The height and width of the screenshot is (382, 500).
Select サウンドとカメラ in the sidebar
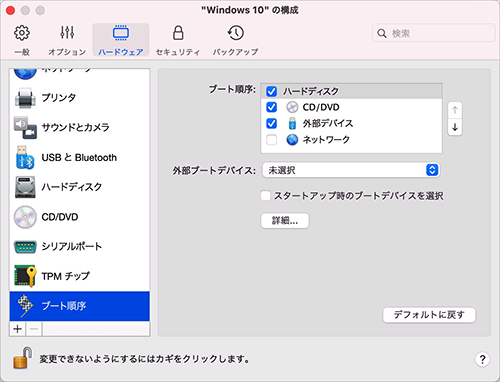[x=80, y=127]
